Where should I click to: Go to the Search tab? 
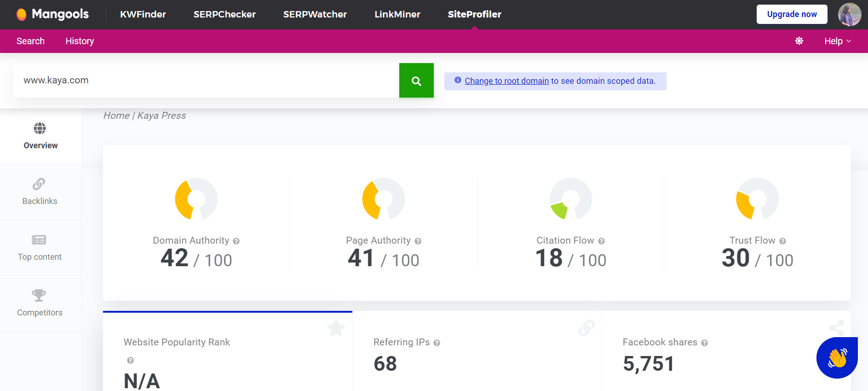(30, 41)
